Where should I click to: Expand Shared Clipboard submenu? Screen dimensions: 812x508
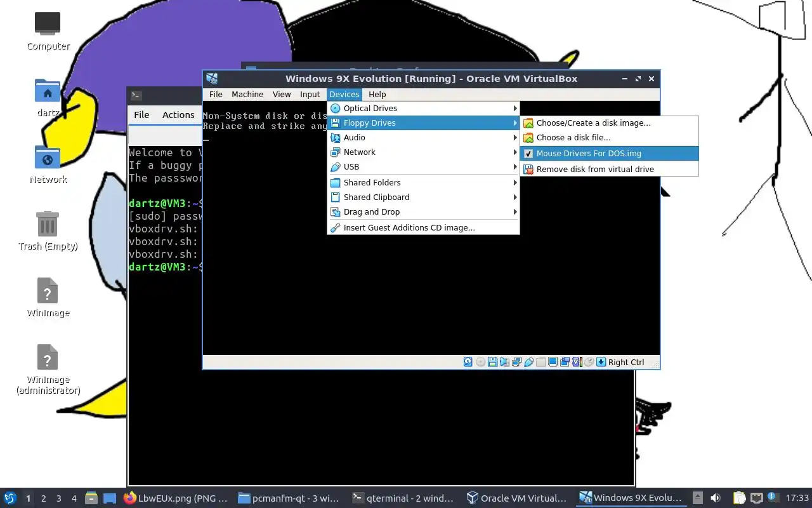coord(423,197)
